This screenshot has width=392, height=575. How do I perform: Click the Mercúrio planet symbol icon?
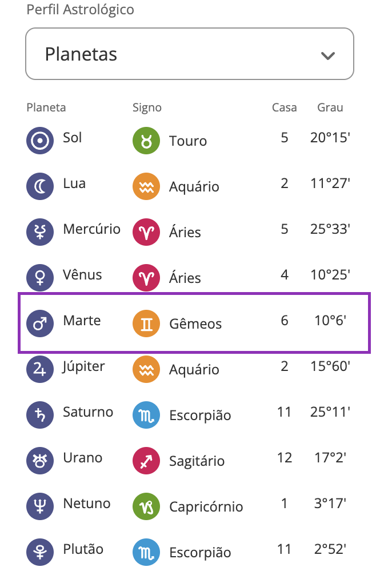[39, 231]
